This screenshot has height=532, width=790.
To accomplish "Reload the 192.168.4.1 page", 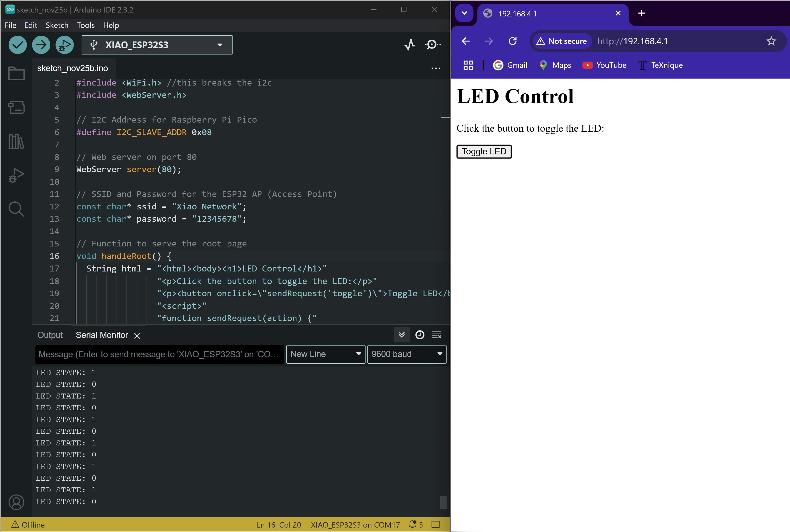I will click(x=513, y=41).
